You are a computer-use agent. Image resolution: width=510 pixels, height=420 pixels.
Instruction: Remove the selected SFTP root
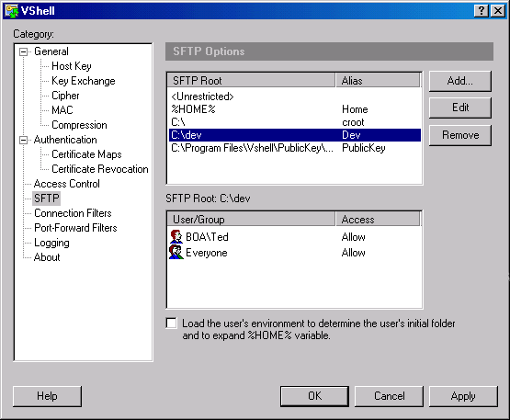[x=459, y=135]
